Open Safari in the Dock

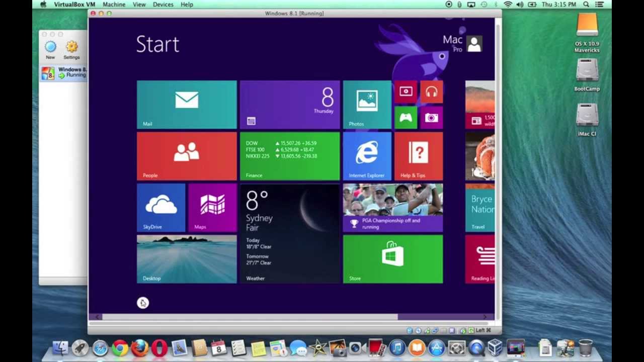100,348
